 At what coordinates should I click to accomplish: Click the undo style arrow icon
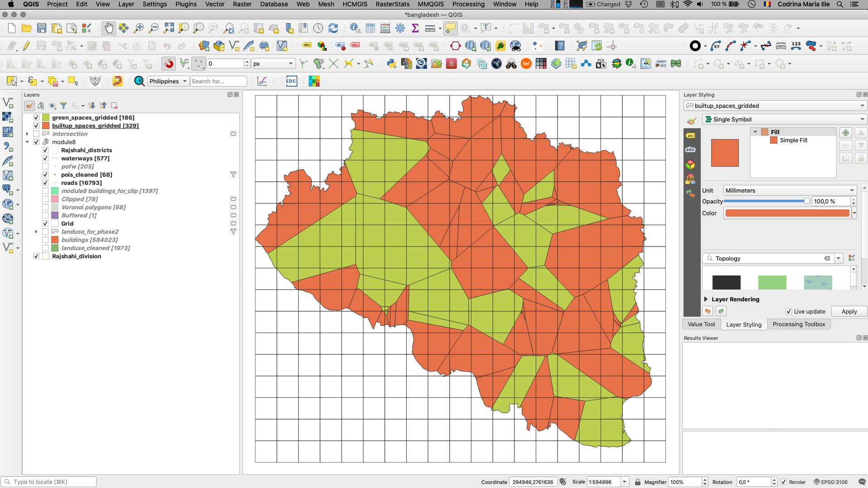click(708, 311)
